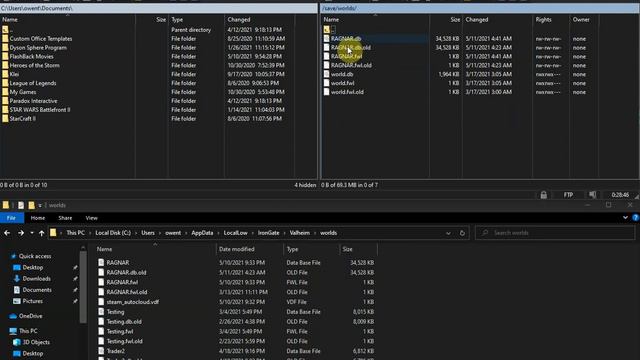
Task: Go up one folder level in Explorer
Action: coord(42,233)
